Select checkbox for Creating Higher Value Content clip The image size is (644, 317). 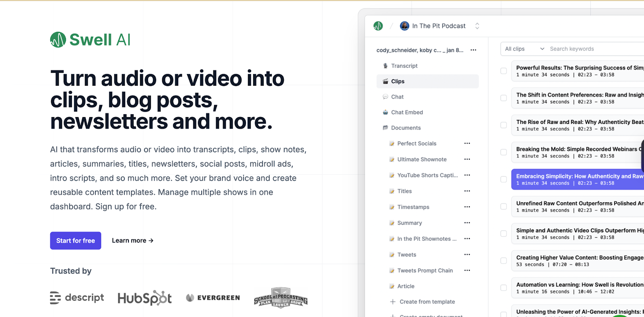[x=504, y=261]
